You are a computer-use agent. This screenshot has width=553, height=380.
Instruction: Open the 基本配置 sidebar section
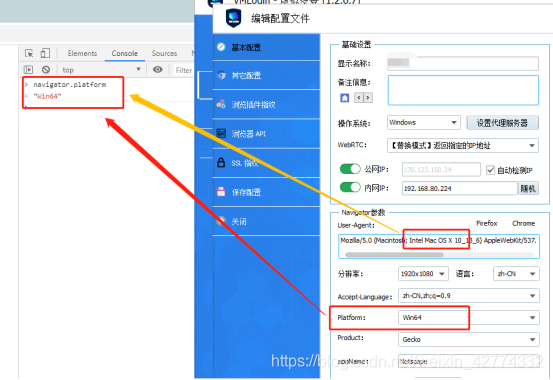266,47
